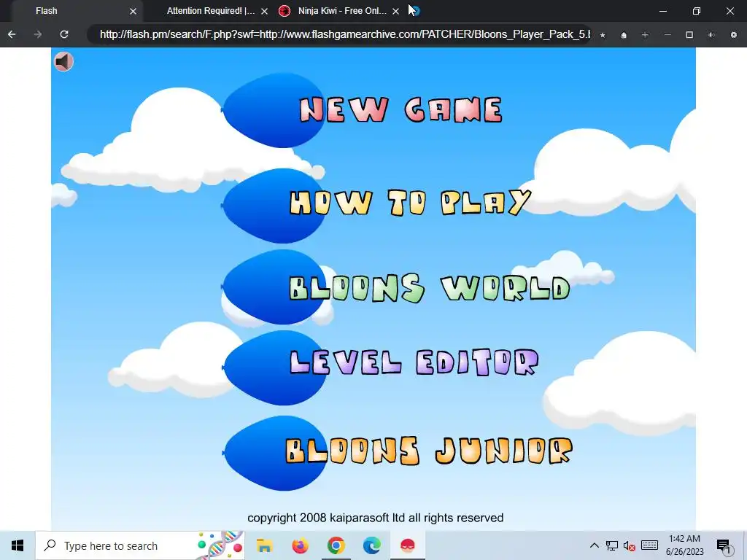Zoom out with the toolbar minus icon
The image size is (747, 560).
pos(667,35)
